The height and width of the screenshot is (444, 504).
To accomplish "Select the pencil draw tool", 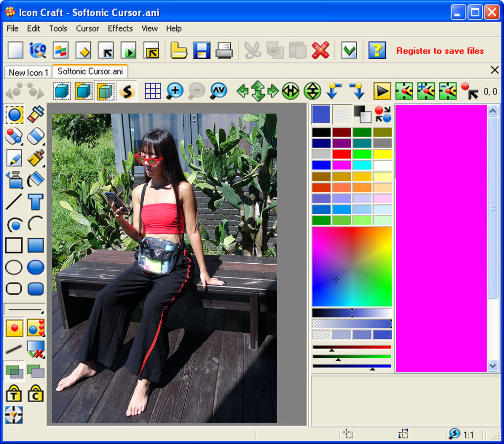I will pyautogui.click(x=14, y=158).
